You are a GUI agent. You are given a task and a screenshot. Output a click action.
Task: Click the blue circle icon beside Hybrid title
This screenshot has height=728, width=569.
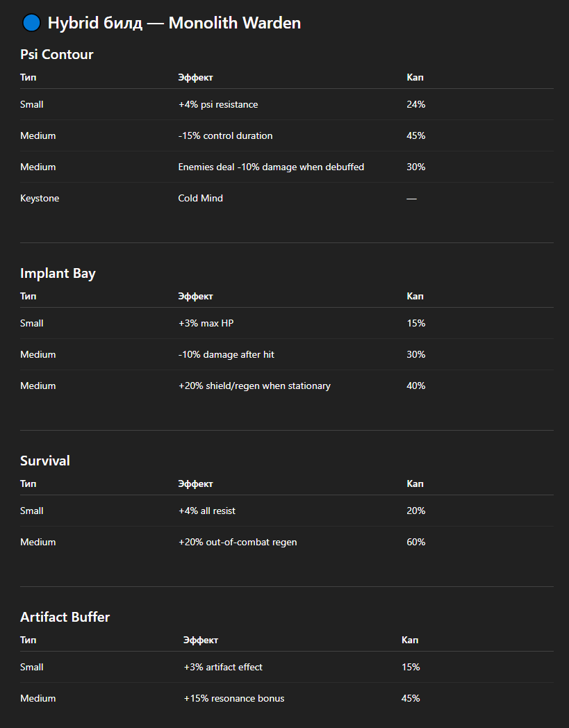click(x=32, y=23)
